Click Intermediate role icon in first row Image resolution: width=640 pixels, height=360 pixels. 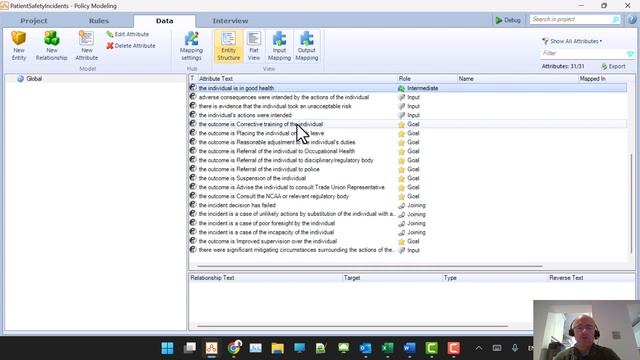click(x=402, y=88)
